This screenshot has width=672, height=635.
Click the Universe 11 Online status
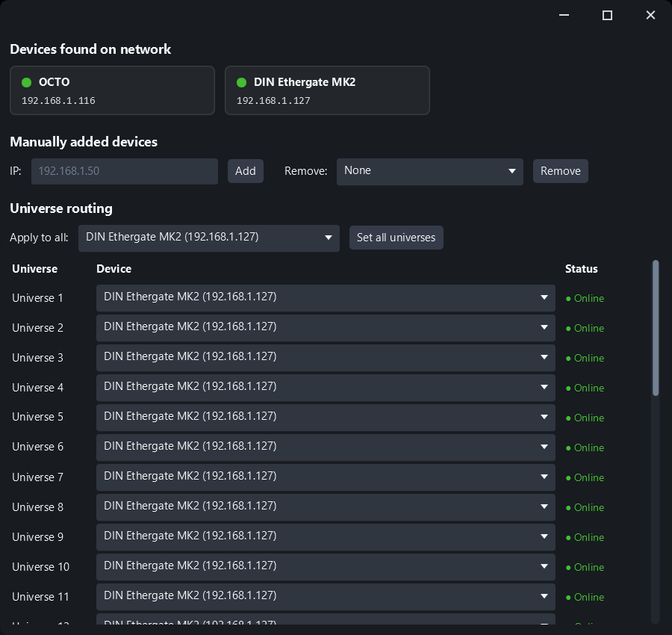point(585,597)
